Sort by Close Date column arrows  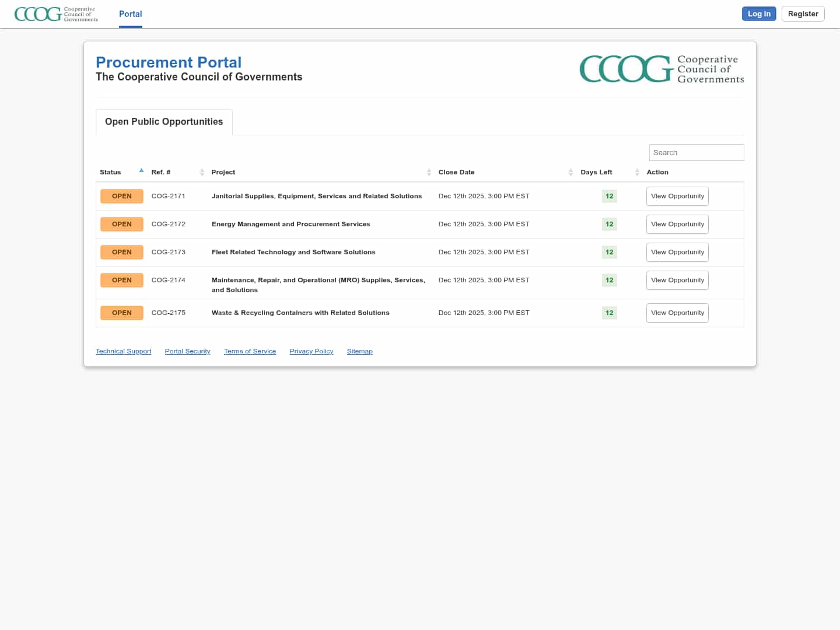(570, 172)
